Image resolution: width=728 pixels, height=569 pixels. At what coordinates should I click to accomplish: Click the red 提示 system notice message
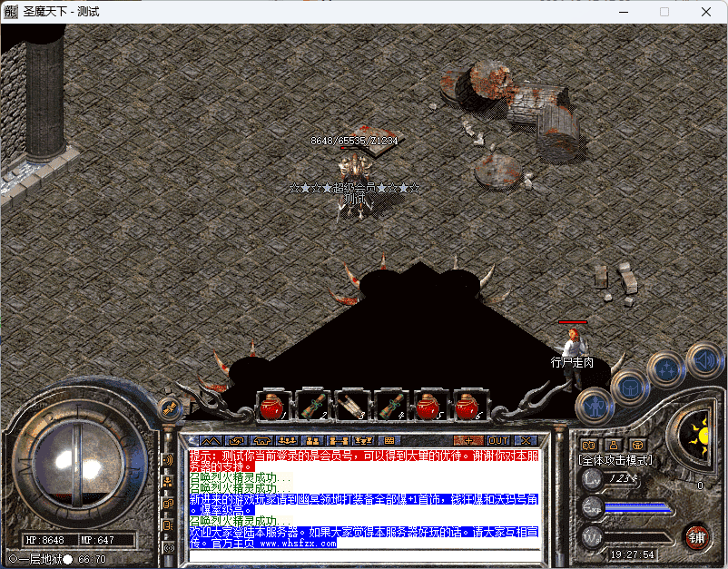point(365,461)
